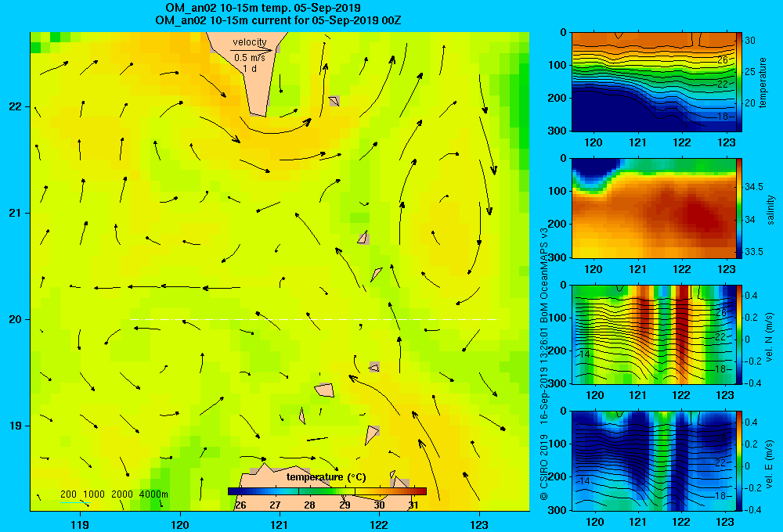Click the small island near latitude 19, longitude 121.9
This screenshot has height=532, width=783.
pos(372,435)
